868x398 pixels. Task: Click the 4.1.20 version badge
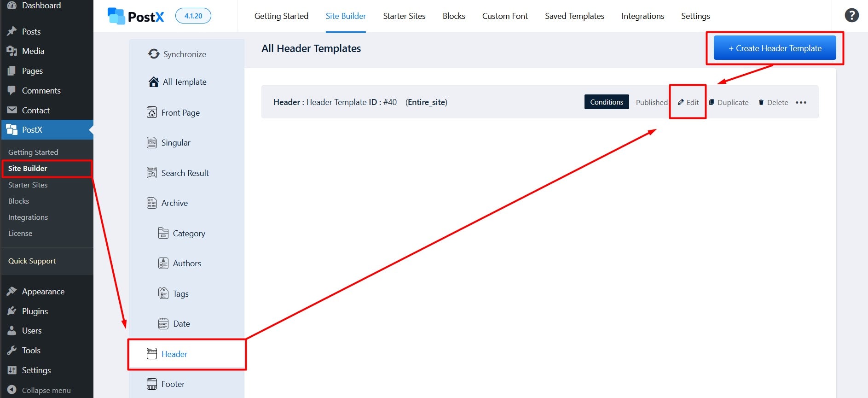coord(193,16)
